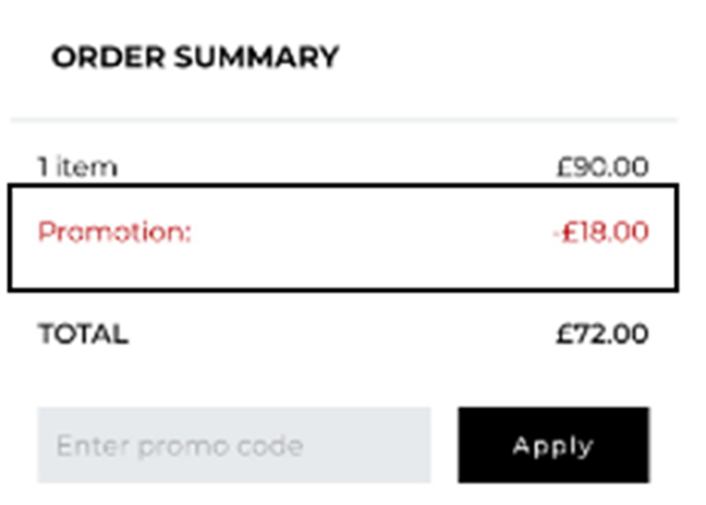Viewport: 706px width, 505px height.
Task: Select the 1 item label
Action: coord(77,167)
